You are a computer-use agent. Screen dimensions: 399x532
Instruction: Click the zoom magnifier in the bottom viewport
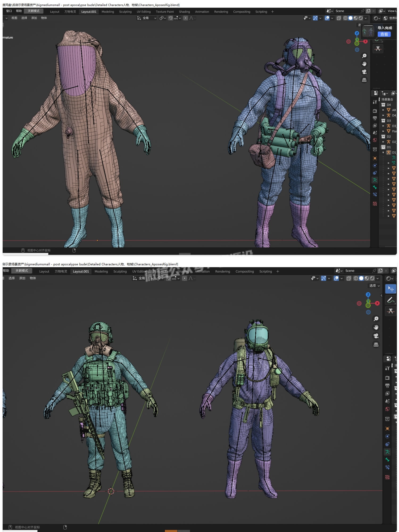click(376, 319)
